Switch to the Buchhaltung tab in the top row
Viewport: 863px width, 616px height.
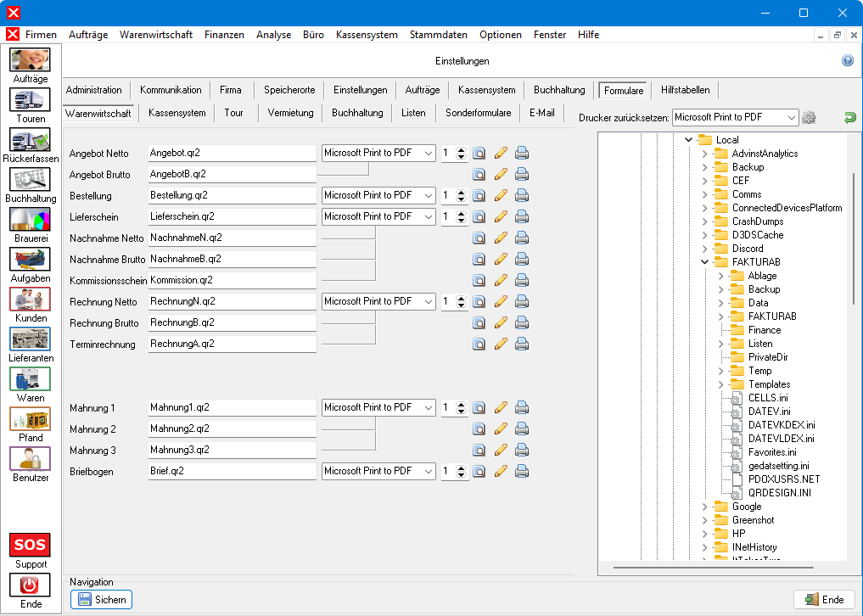coord(559,90)
